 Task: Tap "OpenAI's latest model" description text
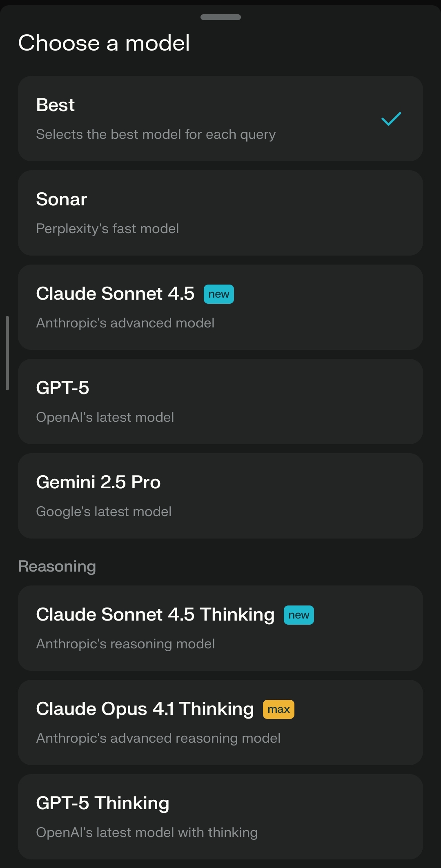coord(105,417)
